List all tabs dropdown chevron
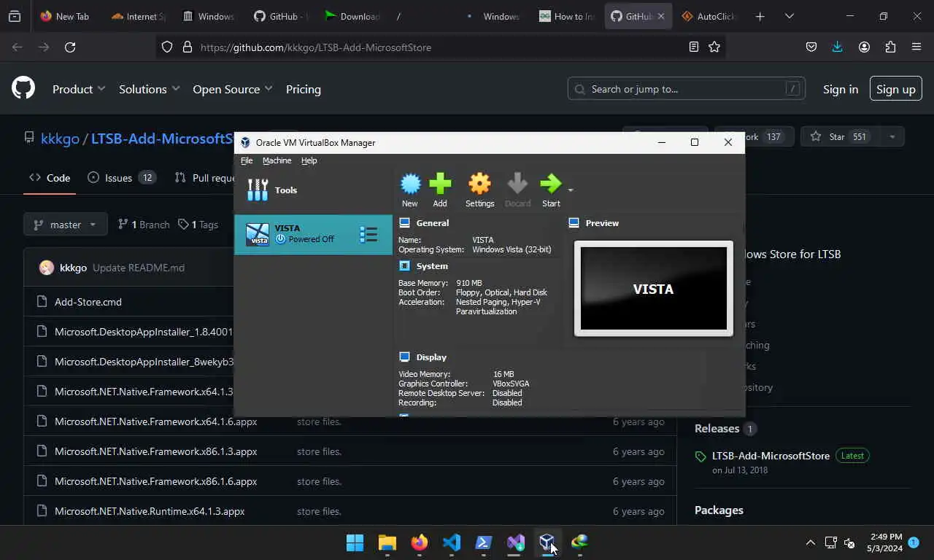 [x=789, y=16]
